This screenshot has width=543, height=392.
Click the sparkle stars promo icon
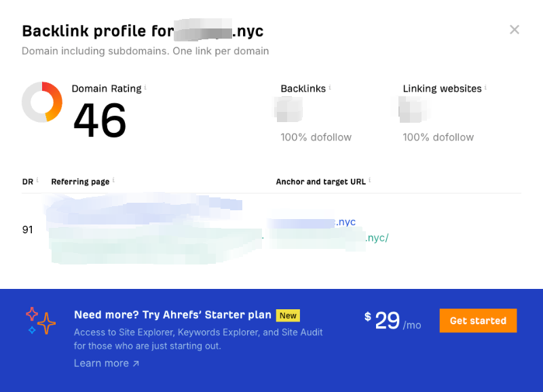click(x=41, y=321)
